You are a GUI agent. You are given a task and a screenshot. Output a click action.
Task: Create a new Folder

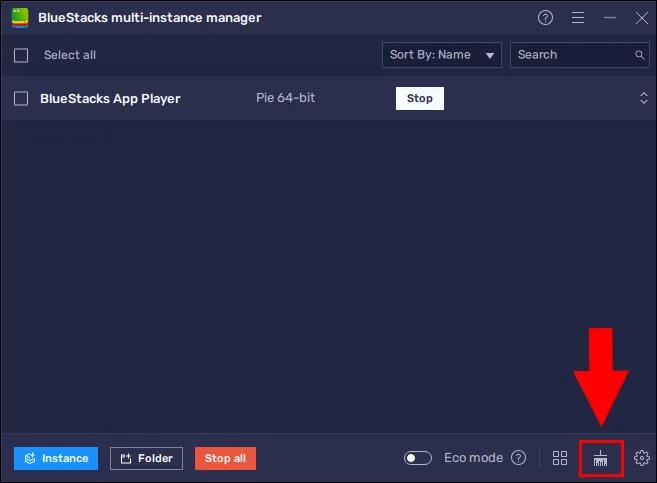(x=146, y=458)
